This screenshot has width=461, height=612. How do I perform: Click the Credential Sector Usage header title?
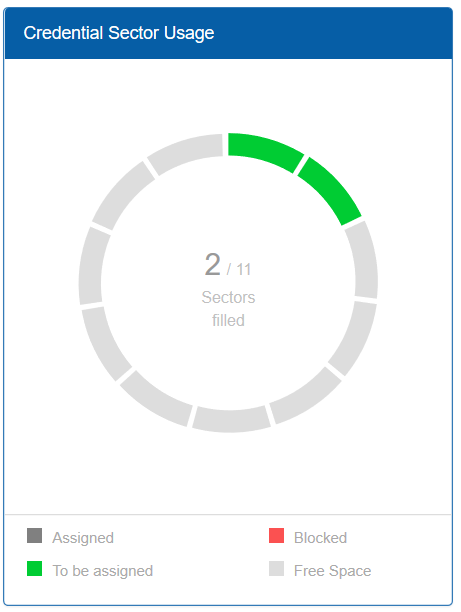point(119,33)
